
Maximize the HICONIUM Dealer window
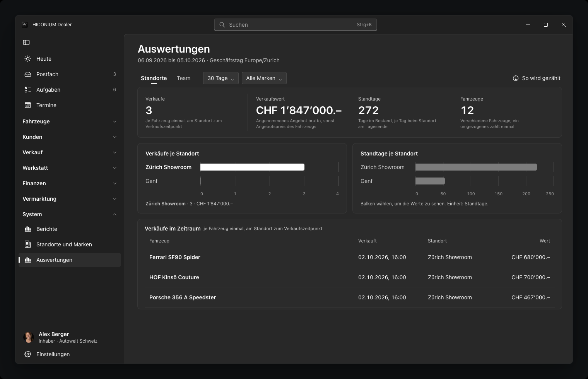click(x=546, y=25)
